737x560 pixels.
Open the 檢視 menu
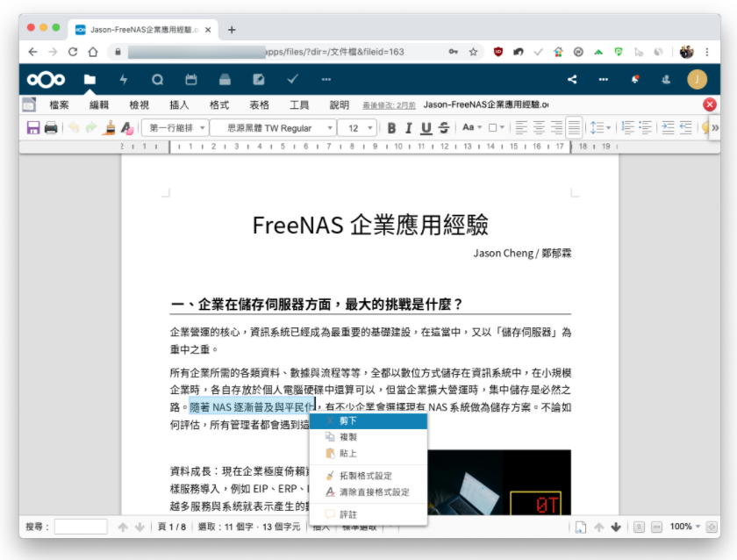point(140,104)
